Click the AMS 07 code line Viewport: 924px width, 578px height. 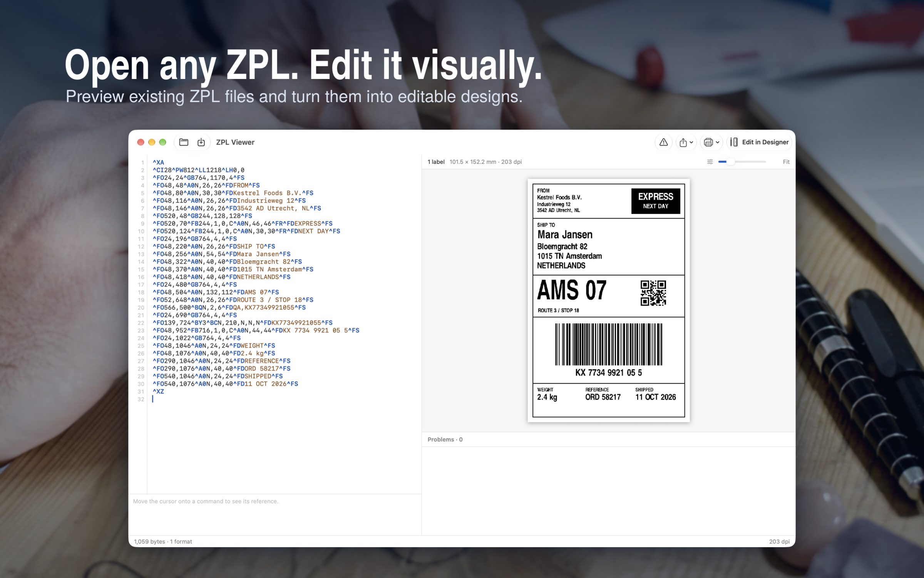(216, 292)
